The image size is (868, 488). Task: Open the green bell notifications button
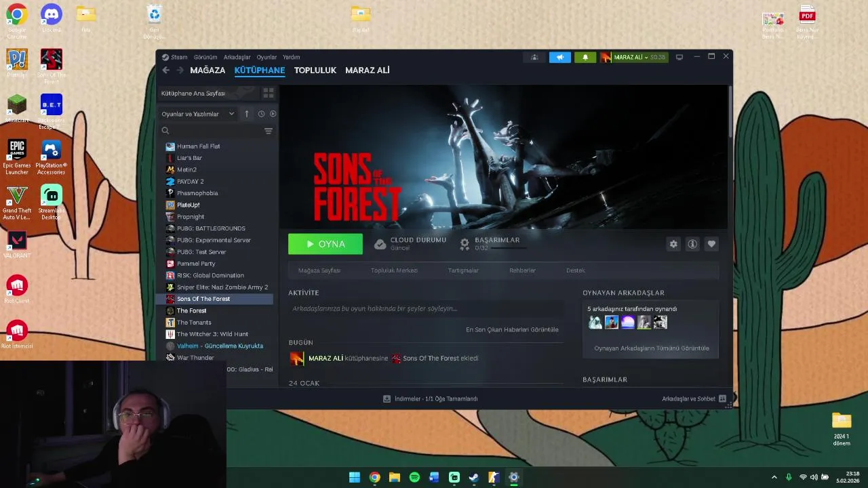pos(585,58)
